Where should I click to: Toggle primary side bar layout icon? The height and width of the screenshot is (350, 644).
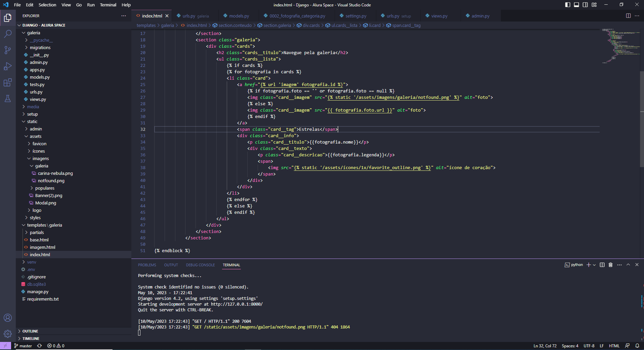pos(568,5)
